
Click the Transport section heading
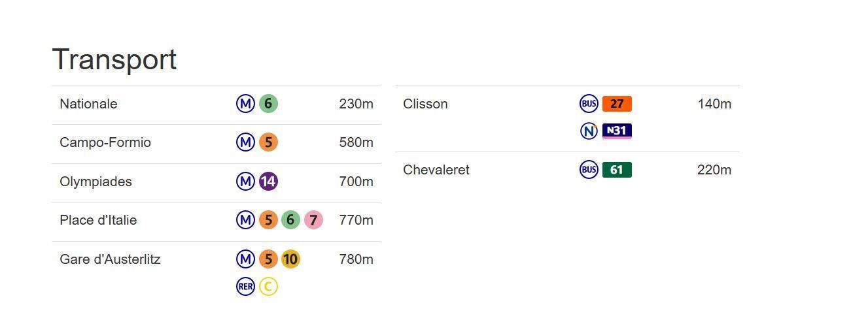114,59
